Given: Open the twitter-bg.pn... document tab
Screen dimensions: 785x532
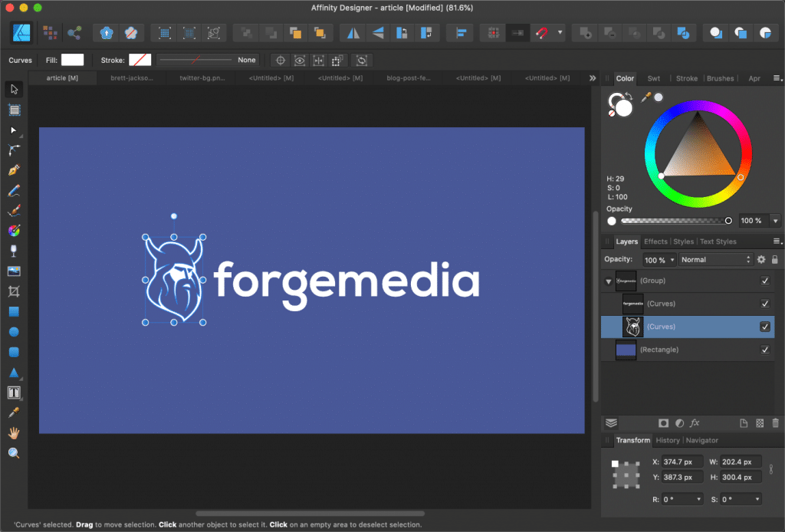Looking at the screenshot, I should click(202, 78).
